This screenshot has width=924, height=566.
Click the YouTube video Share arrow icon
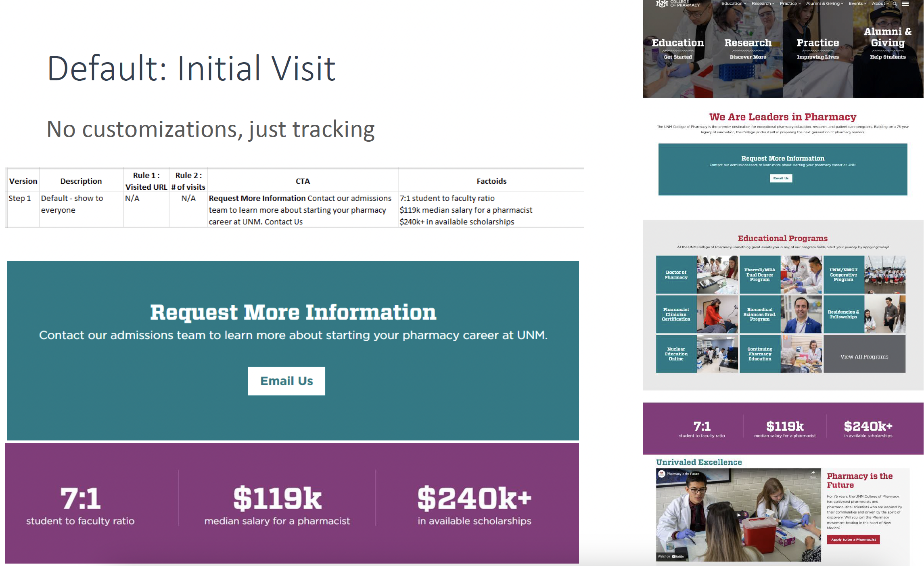pos(813,473)
